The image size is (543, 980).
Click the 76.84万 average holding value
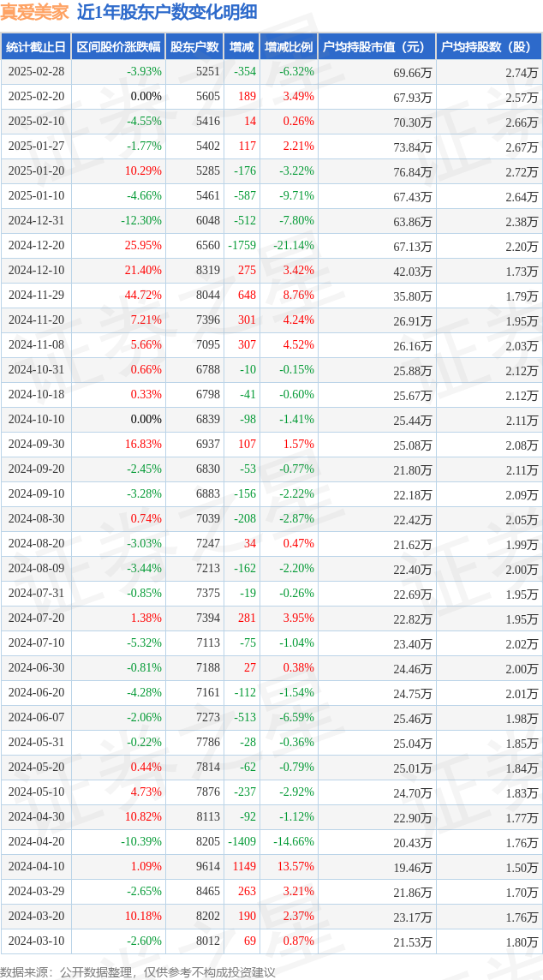413,171
